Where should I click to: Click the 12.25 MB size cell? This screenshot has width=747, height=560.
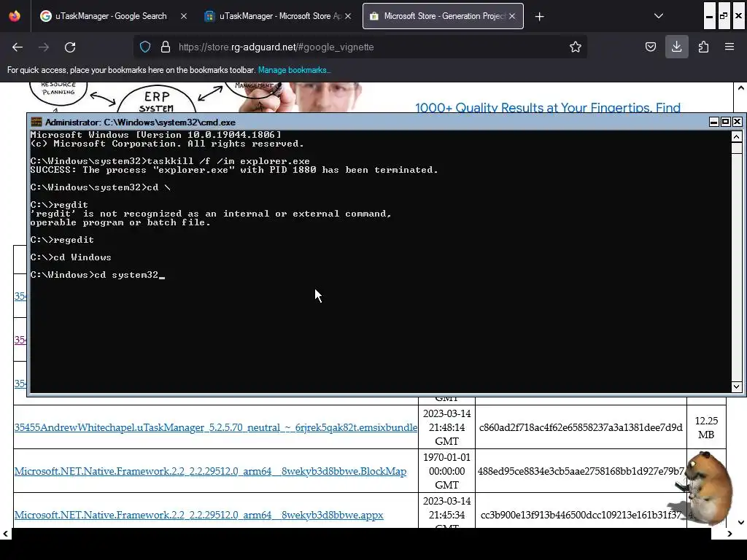706,427
